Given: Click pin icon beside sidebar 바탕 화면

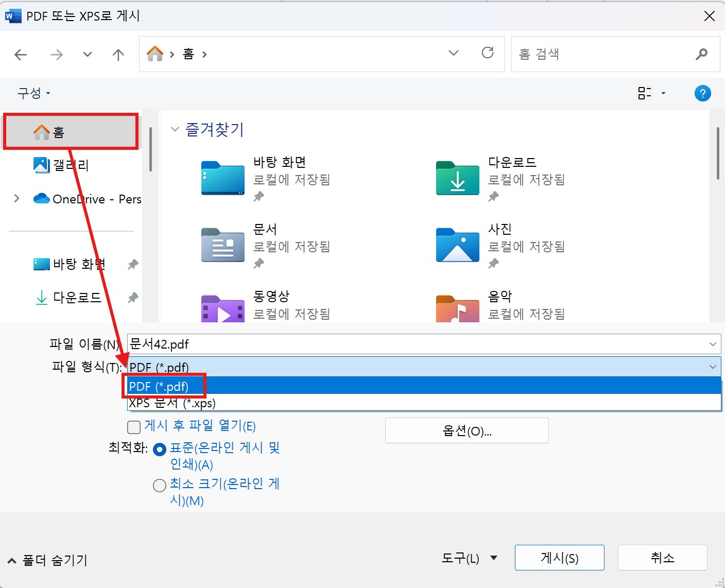Looking at the screenshot, I should pyautogui.click(x=133, y=265).
